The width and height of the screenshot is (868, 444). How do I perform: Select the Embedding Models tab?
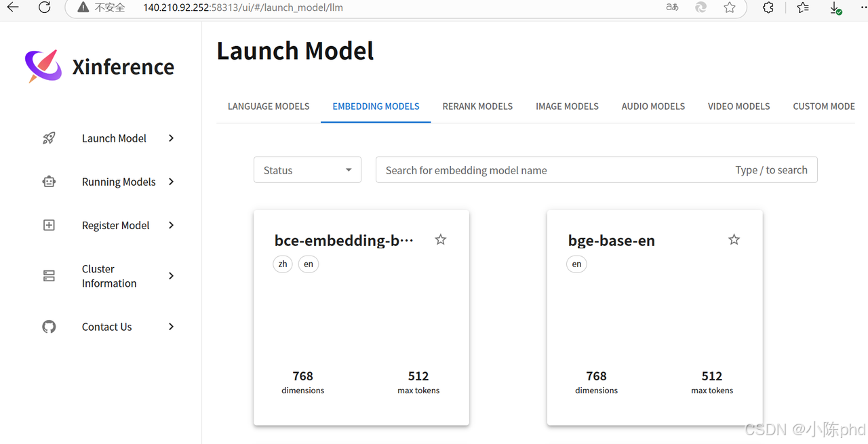tap(376, 106)
